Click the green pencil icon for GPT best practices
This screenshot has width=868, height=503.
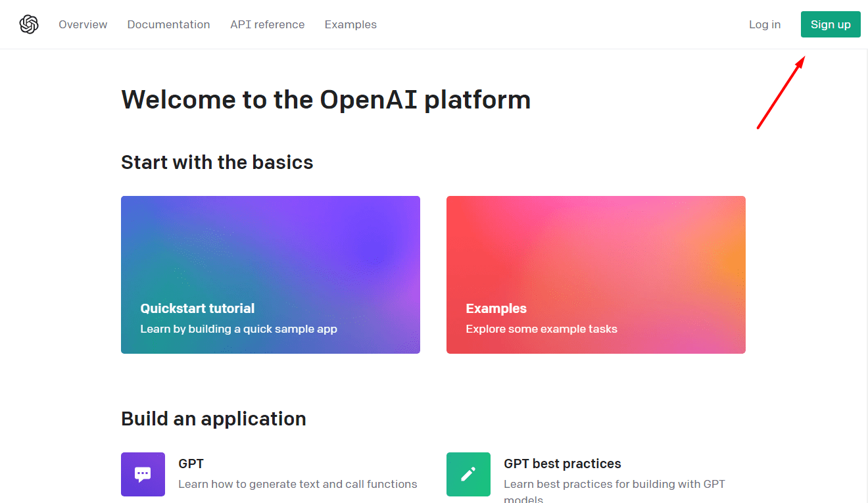tap(468, 474)
